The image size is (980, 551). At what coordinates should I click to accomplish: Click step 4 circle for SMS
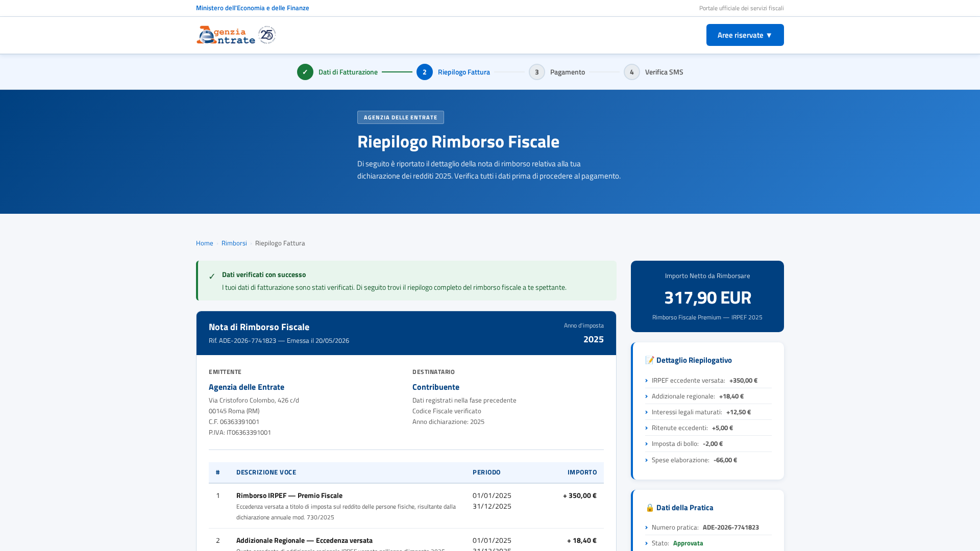coord(632,72)
